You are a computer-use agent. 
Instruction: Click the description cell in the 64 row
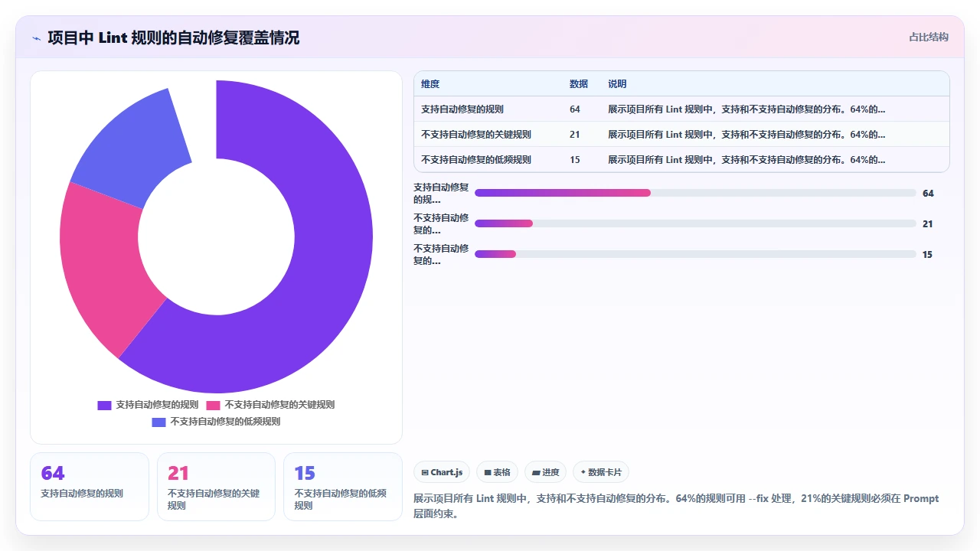click(x=746, y=109)
